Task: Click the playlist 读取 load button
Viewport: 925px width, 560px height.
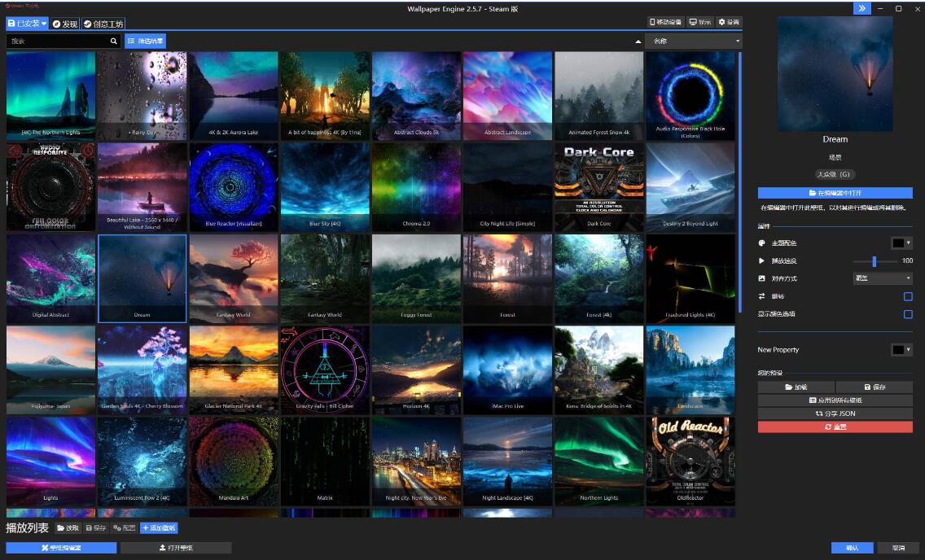Action: pos(68,527)
